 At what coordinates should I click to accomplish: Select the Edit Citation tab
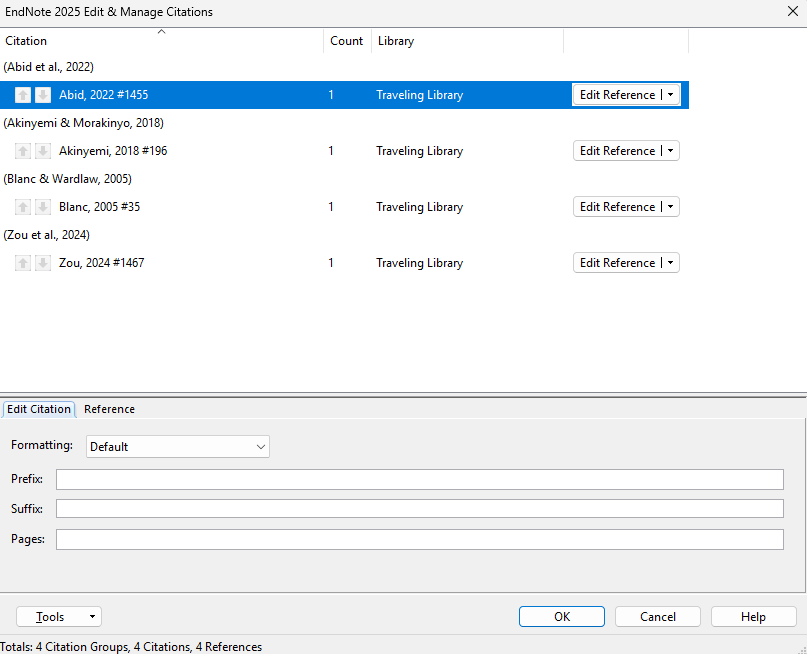(x=39, y=409)
